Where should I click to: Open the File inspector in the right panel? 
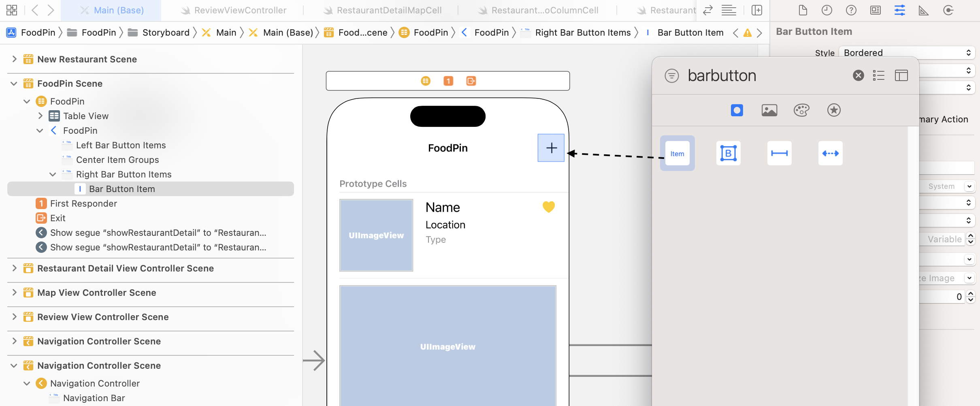(x=803, y=10)
